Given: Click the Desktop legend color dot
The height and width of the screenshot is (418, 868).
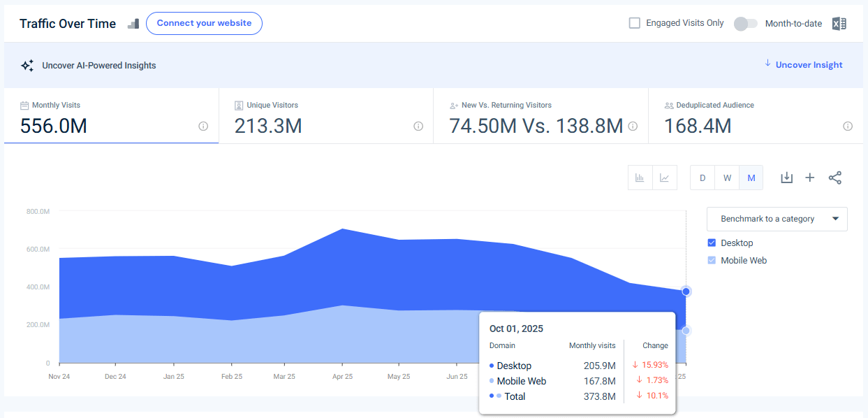Looking at the screenshot, I should click(x=492, y=366).
